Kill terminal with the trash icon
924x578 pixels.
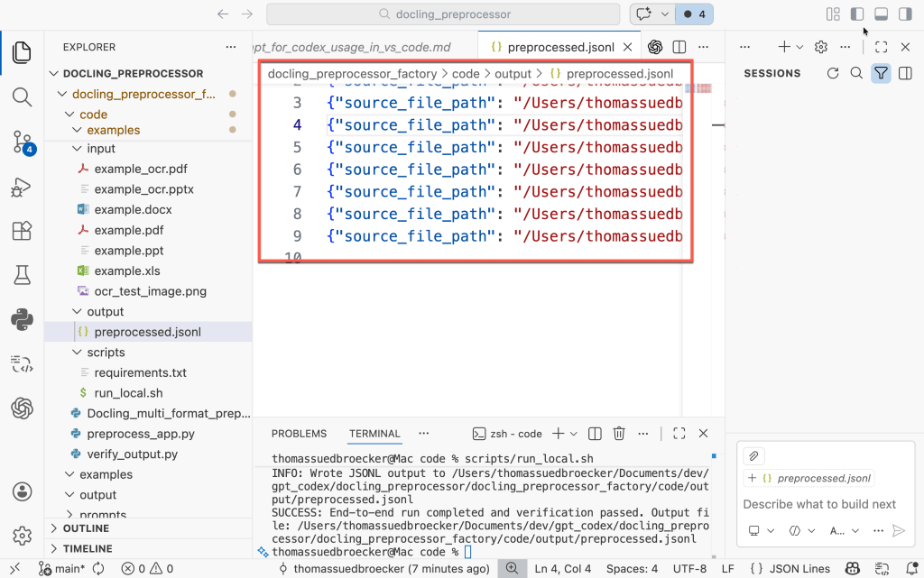619,434
